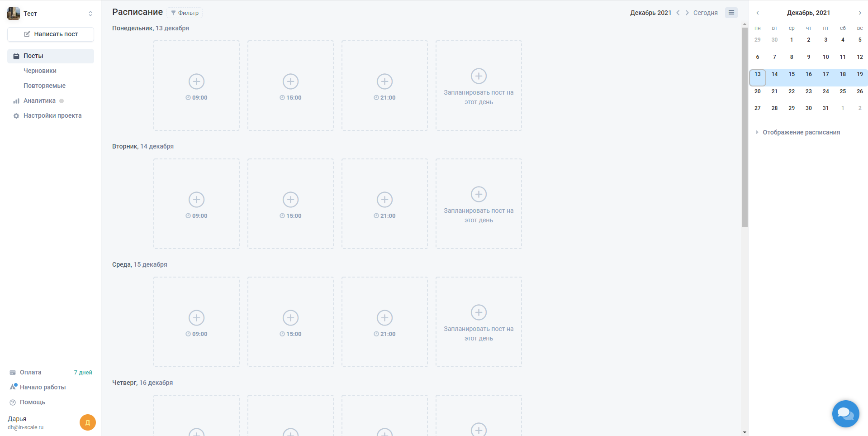Jump to Сегодня in schedule
868x436 pixels.
706,13
